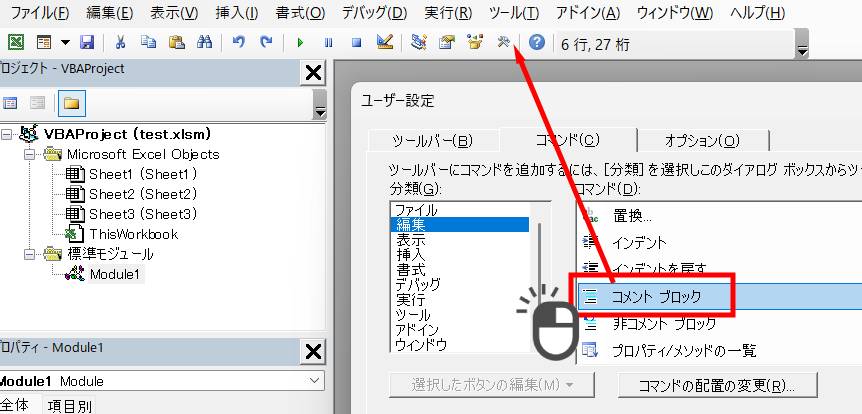Screen dimensions: 862x414
Task: Close the Project VBAProject pane
Action: [313, 73]
